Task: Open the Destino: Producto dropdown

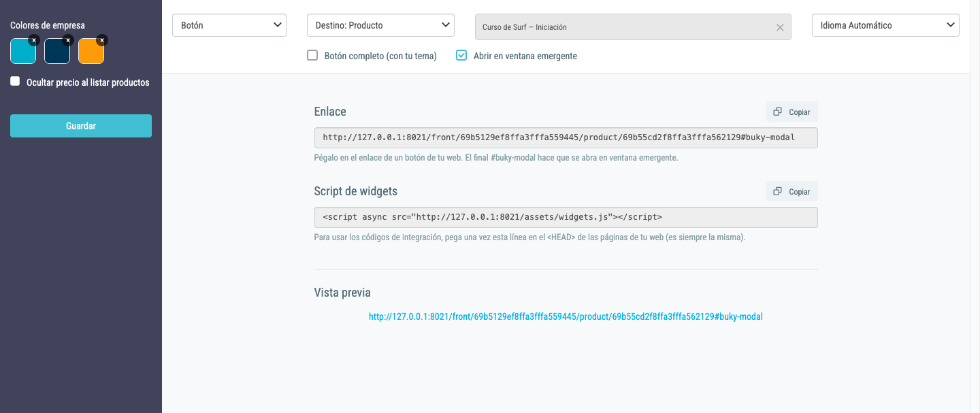Action: coord(380,25)
